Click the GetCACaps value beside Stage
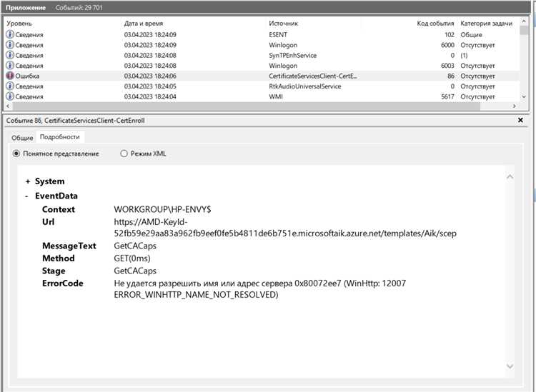 coord(135,271)
